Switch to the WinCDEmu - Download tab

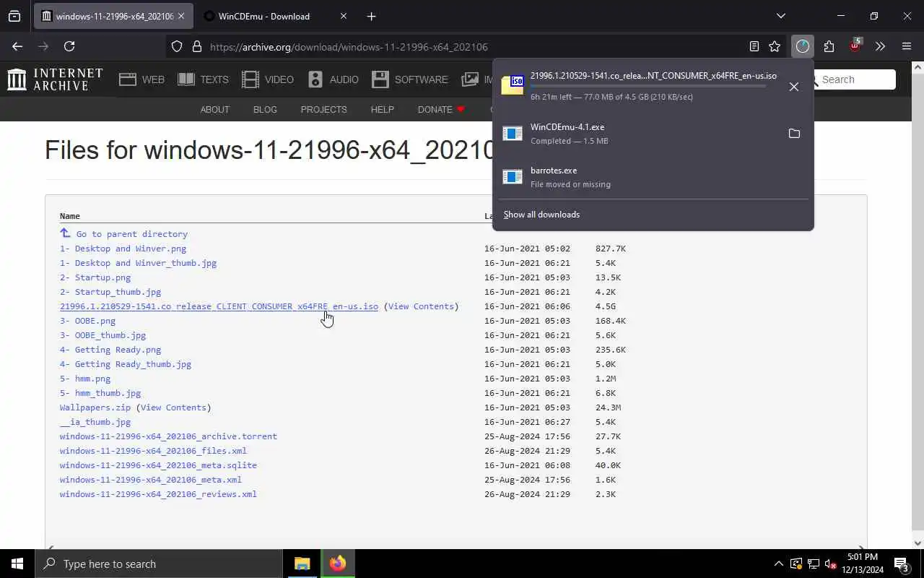(274, 16)
